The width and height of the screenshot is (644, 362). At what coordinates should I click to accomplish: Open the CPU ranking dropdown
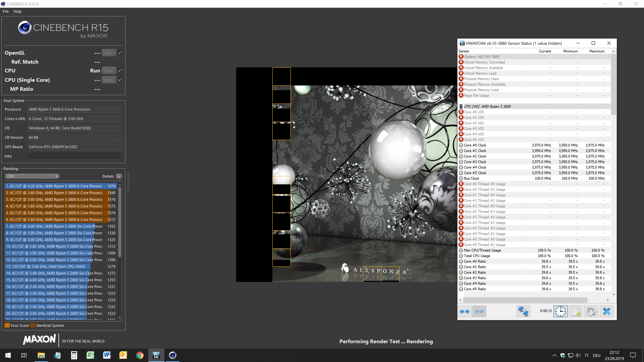click(x=32, y=176)
